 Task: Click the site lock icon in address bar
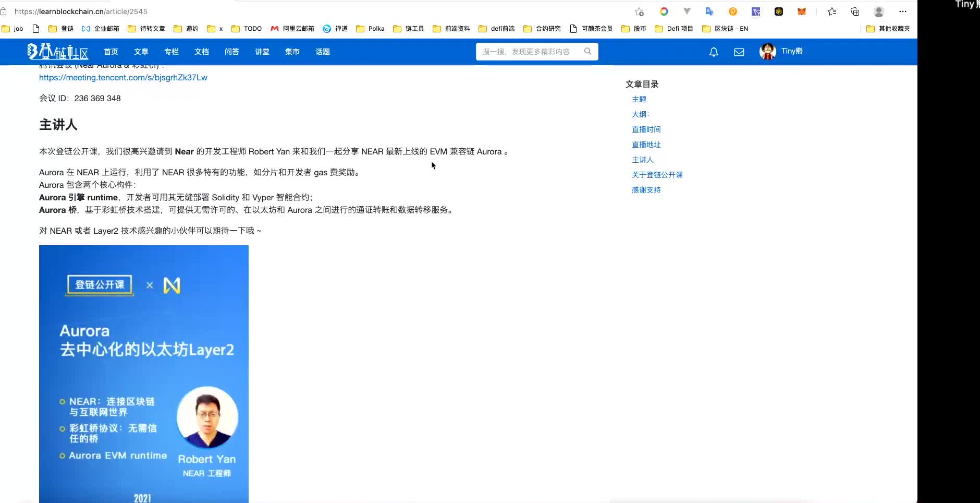pyautogui.click(x=4, y=11)
